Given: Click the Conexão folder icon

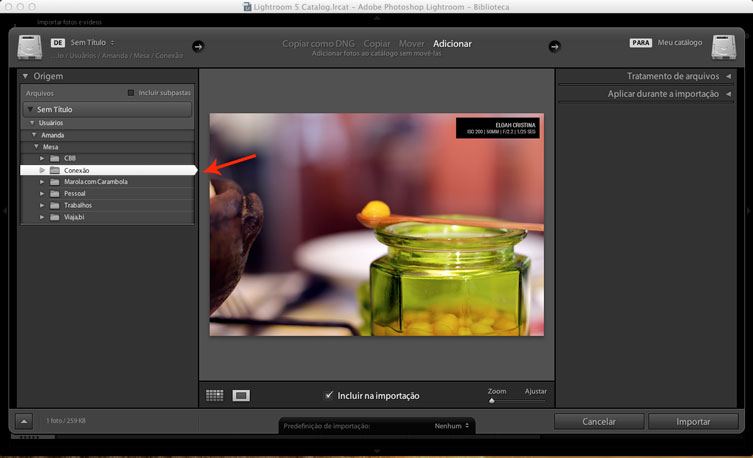Looking at the screenshot, I should pyautogui.click(x=55, y=170).
